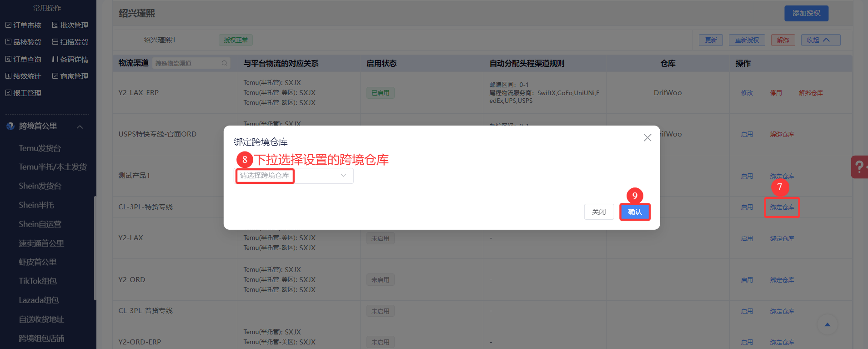Screen dimensions: 868x349
Task: Click 启用 in the CL-3PL-普货专线 row
Action: point(747,311)
